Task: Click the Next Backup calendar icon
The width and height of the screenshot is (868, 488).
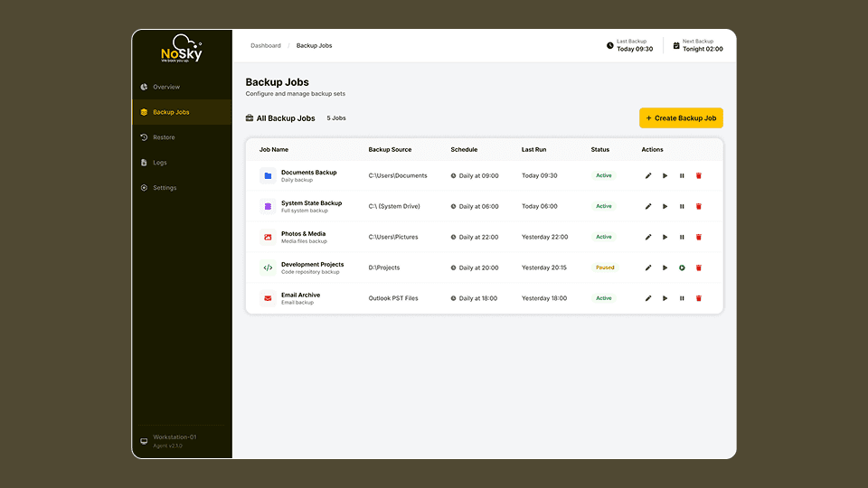Action: pyautogui.click(x=676, y=45)
